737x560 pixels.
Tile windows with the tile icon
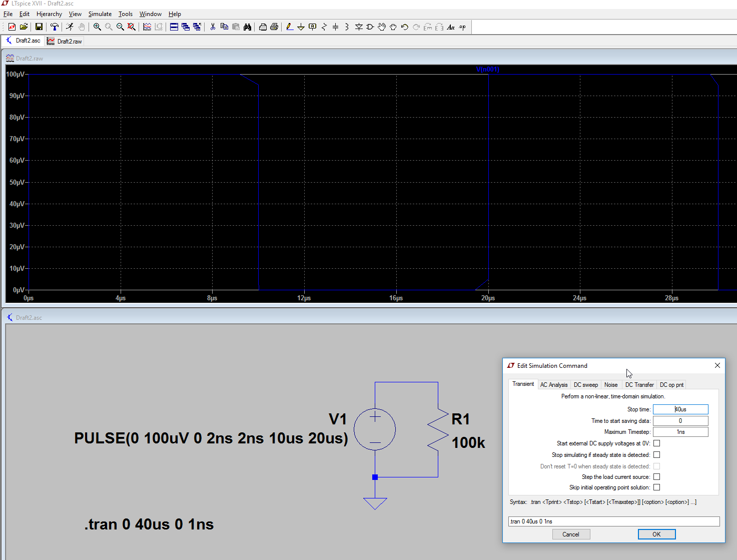point(174,27)
